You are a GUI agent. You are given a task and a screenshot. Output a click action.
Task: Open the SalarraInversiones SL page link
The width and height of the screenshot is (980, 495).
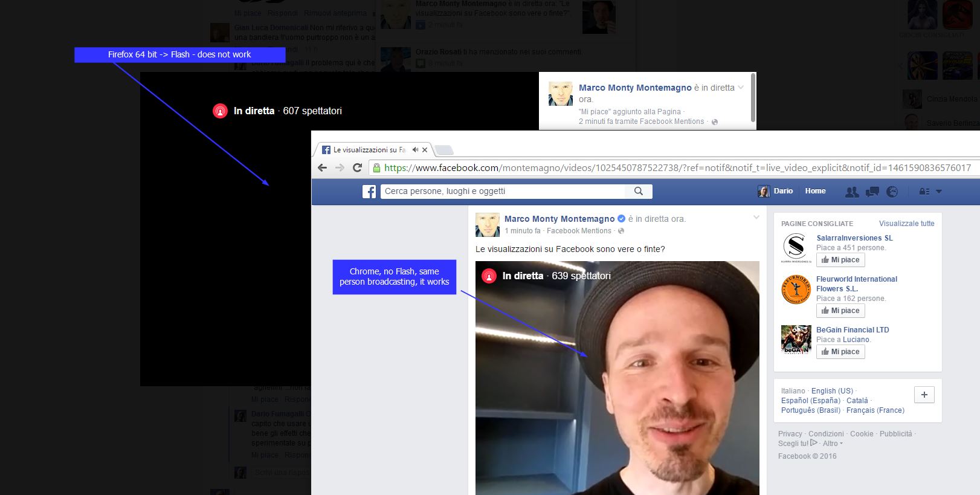point(854,238)
